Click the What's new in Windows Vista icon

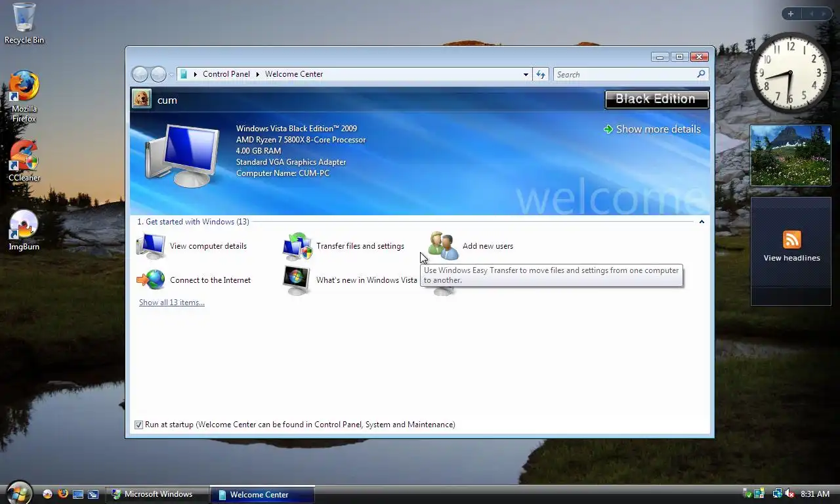point(297,280)
